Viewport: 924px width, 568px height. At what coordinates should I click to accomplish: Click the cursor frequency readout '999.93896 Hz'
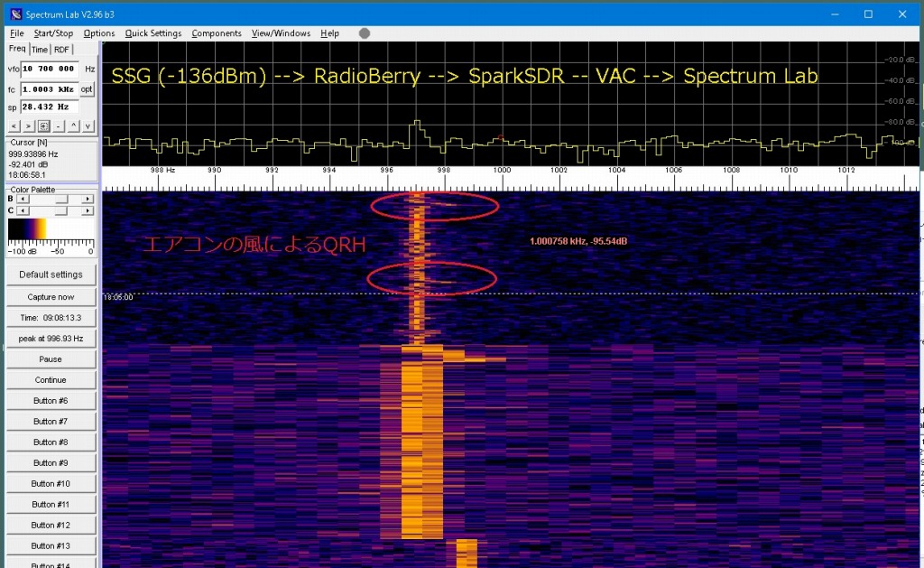(33, 154)
